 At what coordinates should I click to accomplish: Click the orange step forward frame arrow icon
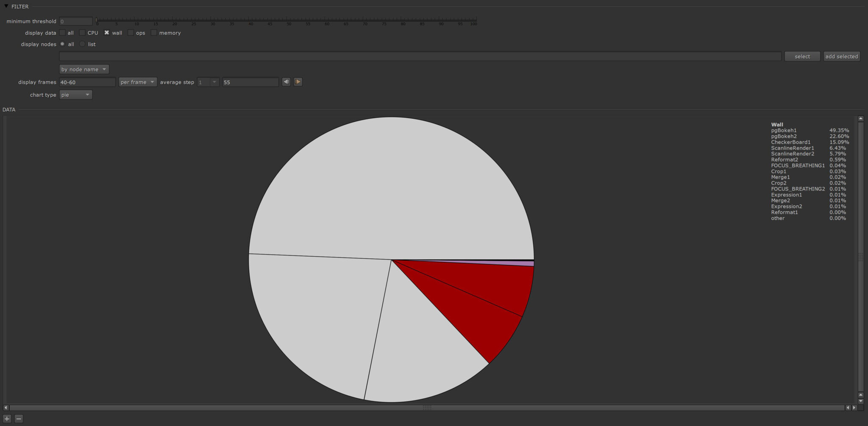click(x=298, y=81)
